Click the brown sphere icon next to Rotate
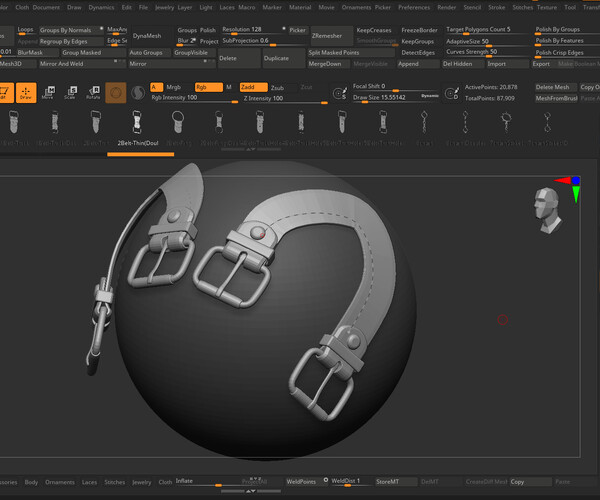The width and height of the screenshot is (600, 500). pyautogui.click(x=116, y=93)
